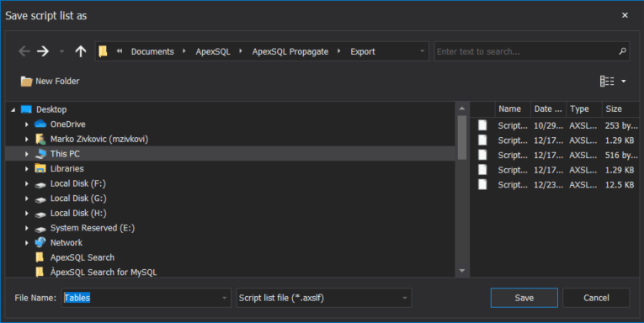Create a New Folder
This screenshot has width=644, height=323.
click(50, 82)
